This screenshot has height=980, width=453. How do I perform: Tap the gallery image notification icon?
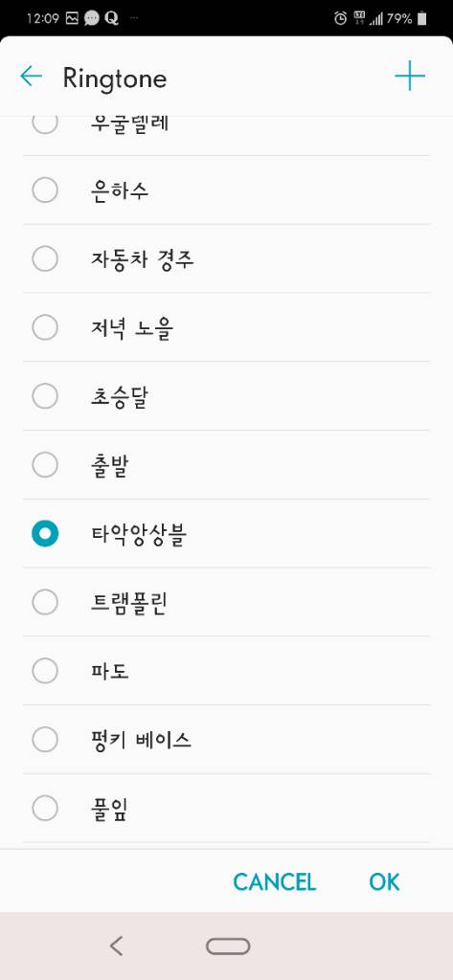click(x=72, y=18)
